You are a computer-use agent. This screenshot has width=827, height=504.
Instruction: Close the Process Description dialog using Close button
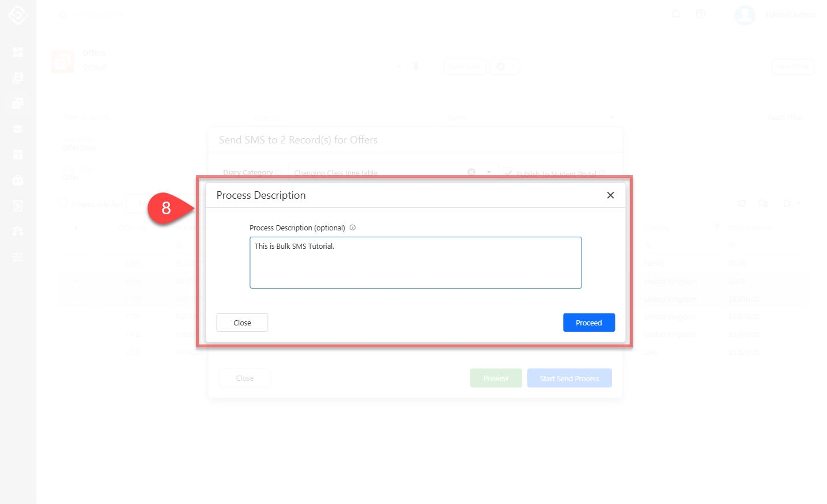pos(242,323)
